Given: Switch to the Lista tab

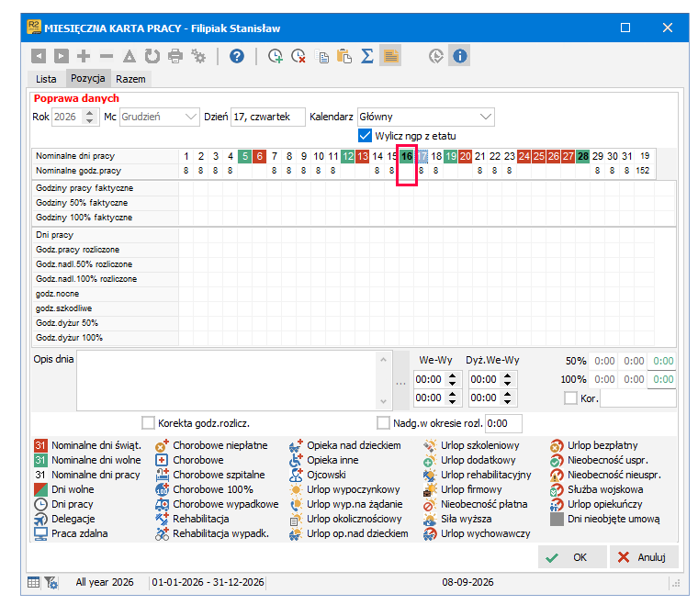Looking at the screenshot, I should [46, 79].
